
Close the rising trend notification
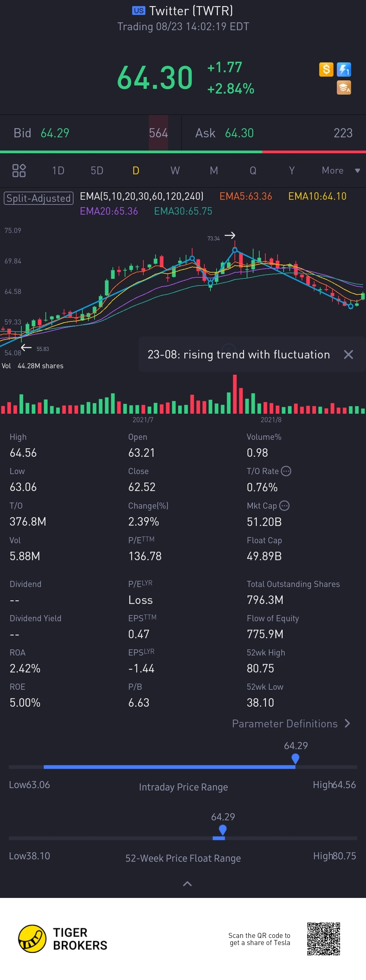pos(348,355)
